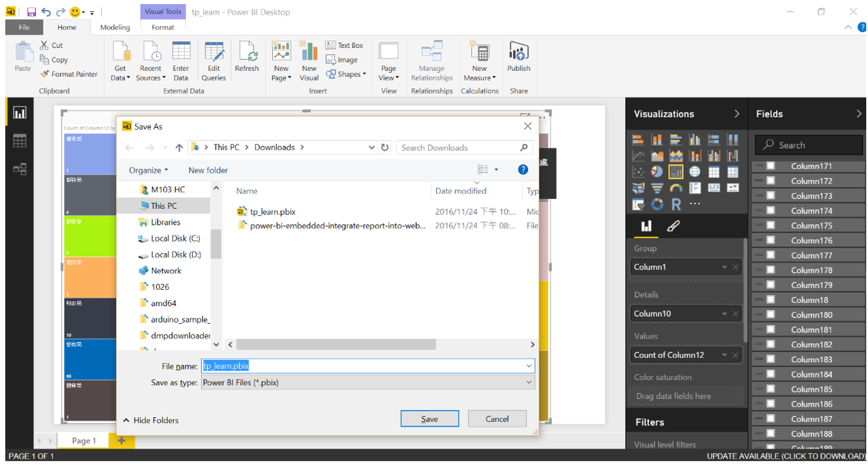Import a custom visual via the ellipsis

coord(695,204)
